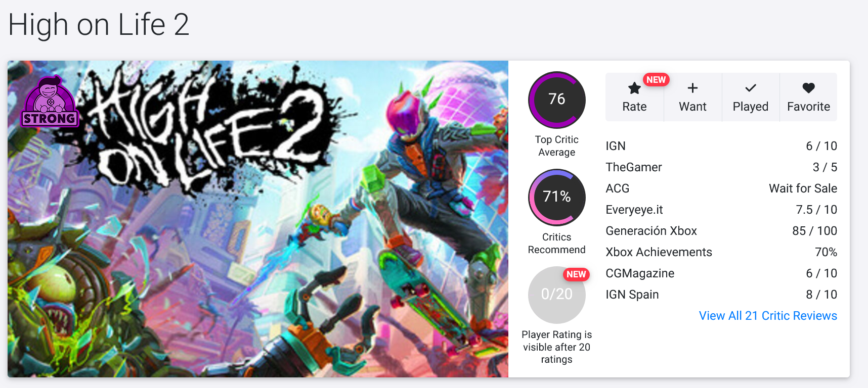Click the NEW badge above Rate

[x=656, y=80]
